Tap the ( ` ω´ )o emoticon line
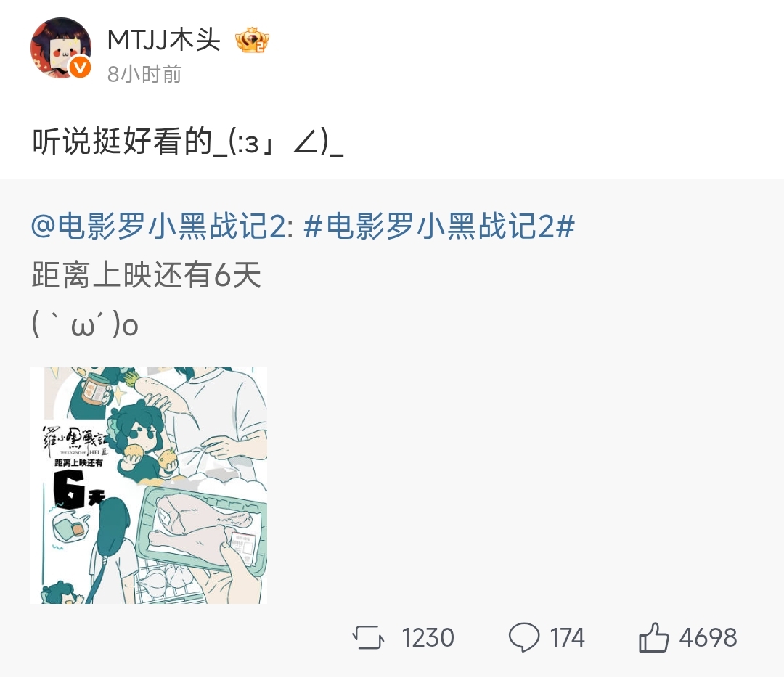This screenshot has width=784, height=683. pos(85,324)
